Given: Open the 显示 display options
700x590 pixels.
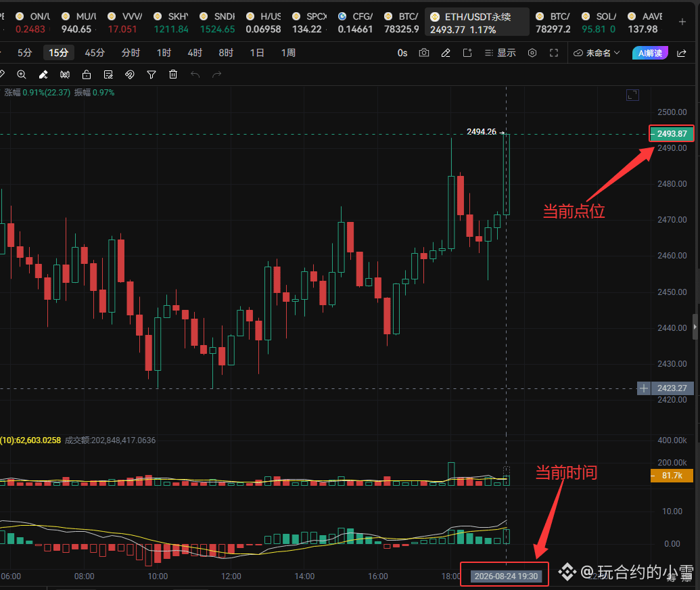Looking at the screenshot, I should click(x=500, y=53).
